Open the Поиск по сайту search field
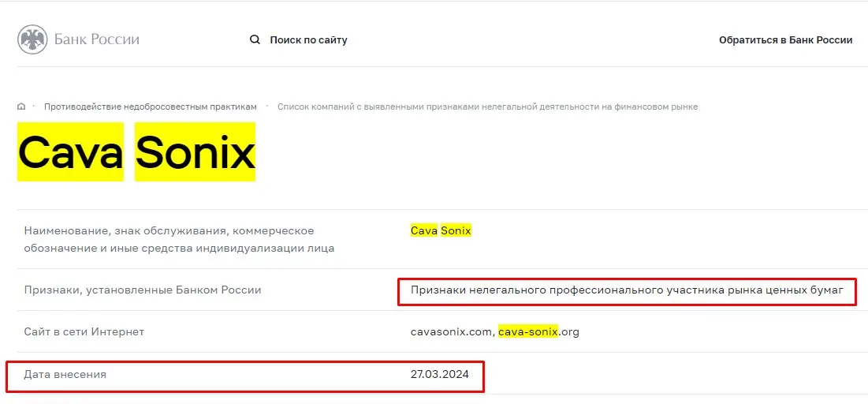Image resolution: width=868 pixels, height=404 pixels. (x=308, y=39)
